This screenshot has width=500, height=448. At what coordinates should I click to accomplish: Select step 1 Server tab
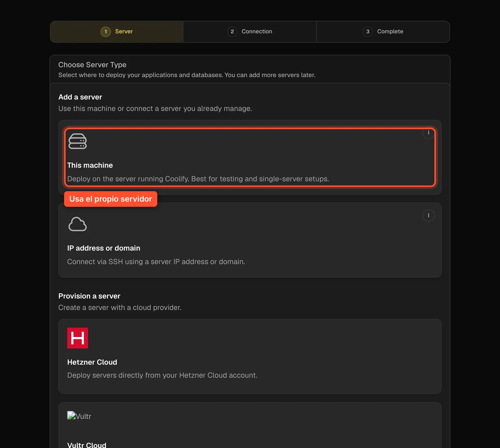(117, 32)
